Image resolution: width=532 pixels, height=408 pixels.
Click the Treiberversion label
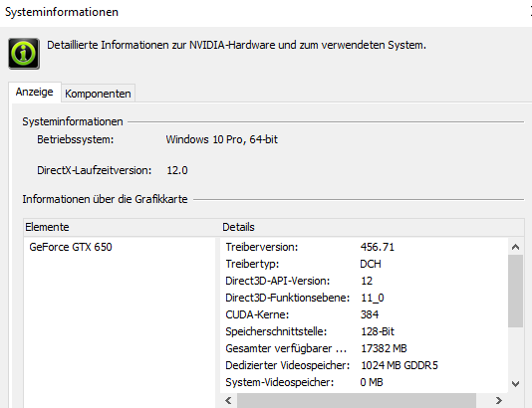pos(262,247)
